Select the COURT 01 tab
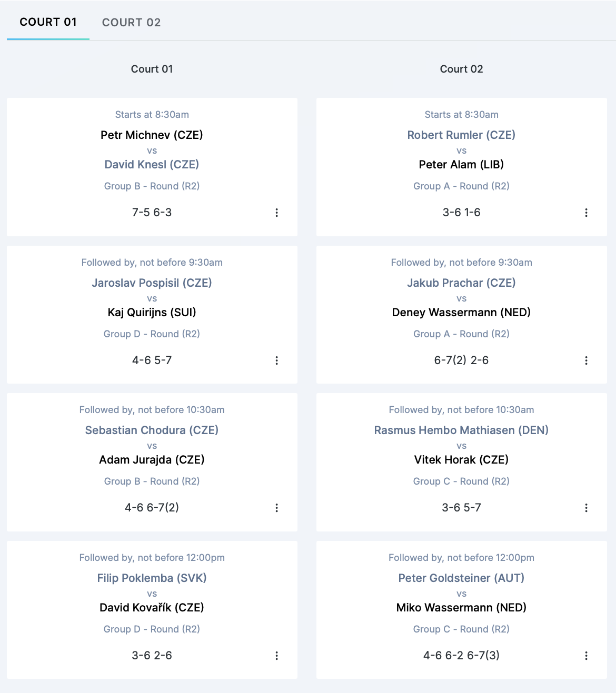The width and height of the screenshot is (616, 693). click(x=48, y=22)
